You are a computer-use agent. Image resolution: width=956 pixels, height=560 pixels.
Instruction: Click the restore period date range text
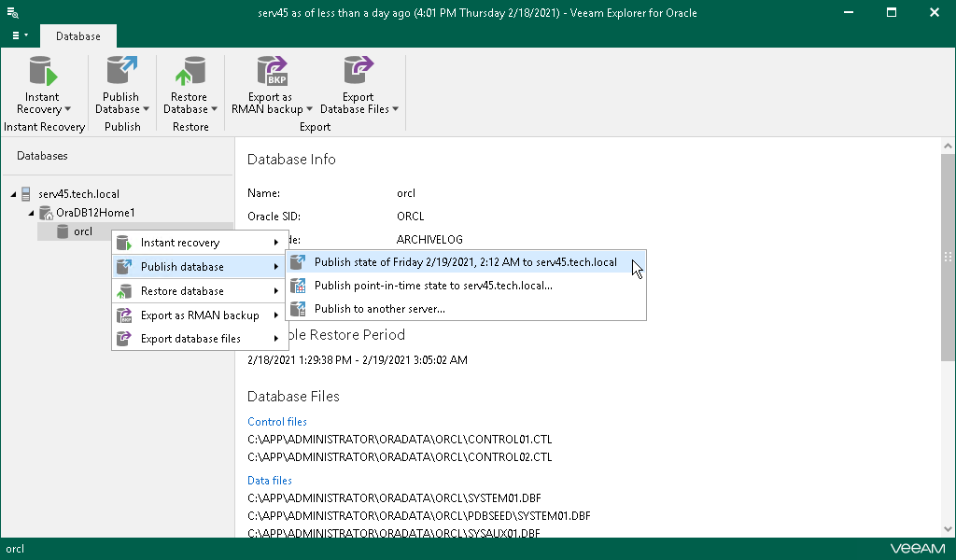pyautogui.click(x=358, y=360)
